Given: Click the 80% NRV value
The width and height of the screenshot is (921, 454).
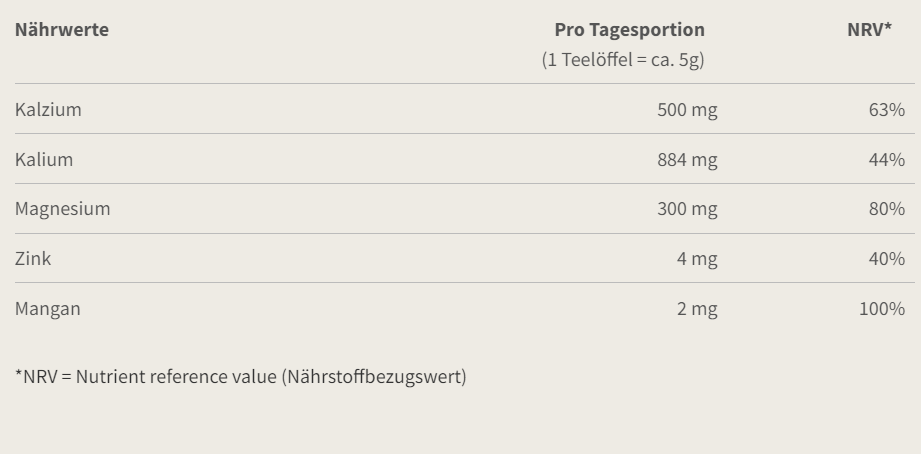Looking at the screenshot, I should [887, 209].
